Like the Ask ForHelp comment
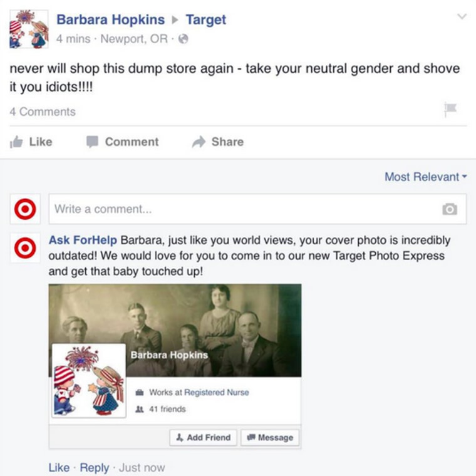 pyautogui.click(x=59, y=467)
